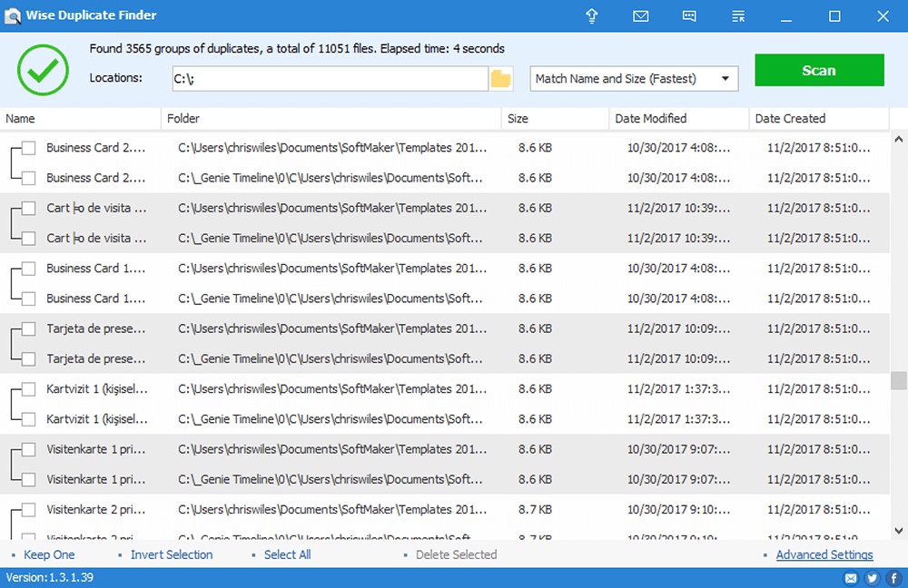This screenshot has height=588, width=908.
Task: Check Visitenkarte 1 in SoftMaker Templates folder
Action: tap(28, 449)
